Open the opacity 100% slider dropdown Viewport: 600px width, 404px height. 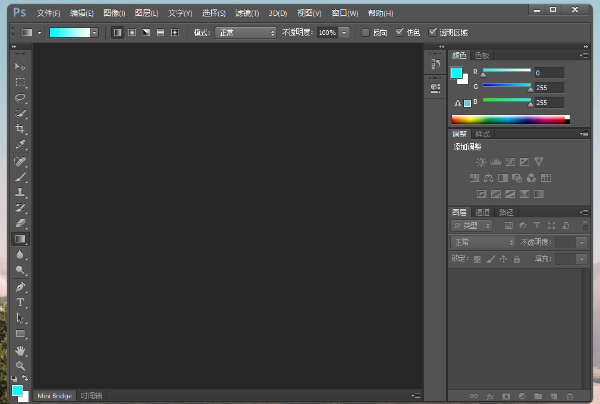click(x=344, y=32)
